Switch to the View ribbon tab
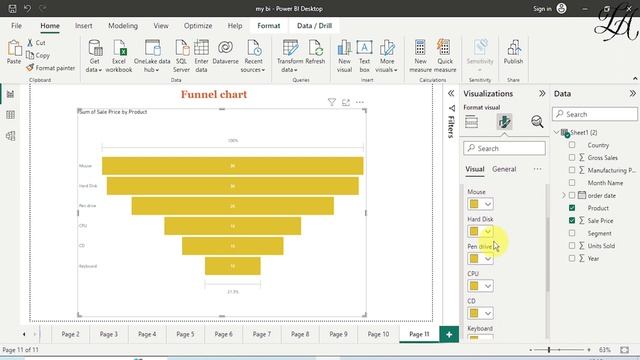Viewport: 640px width, 360px height. point(161,26)
